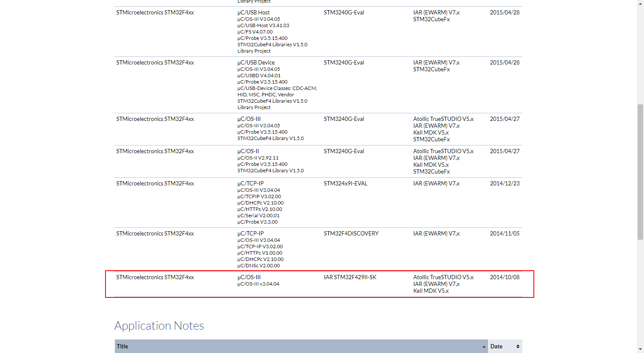This screenshot has width=644, height=353.
Task: Click STM3240G-Eval in µC/USB Host row
Action: click(344, 13)
